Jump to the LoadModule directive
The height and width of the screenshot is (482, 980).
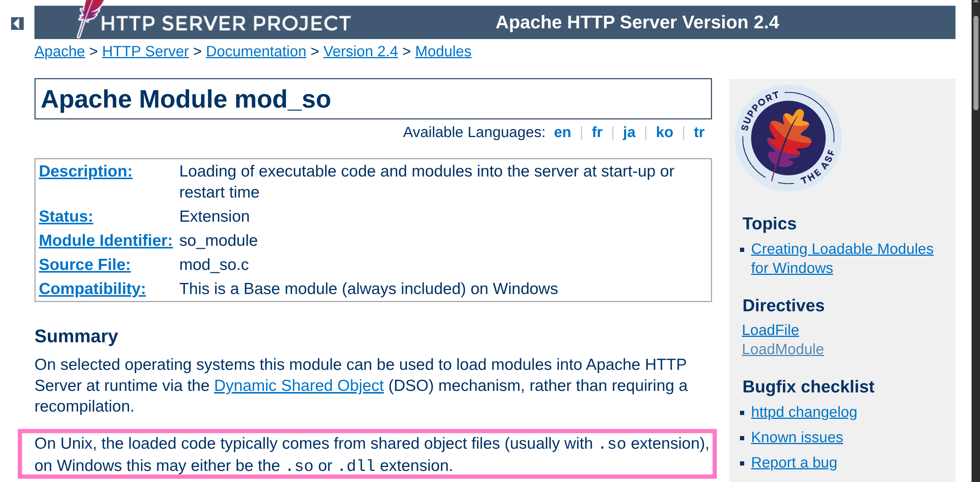782,349
